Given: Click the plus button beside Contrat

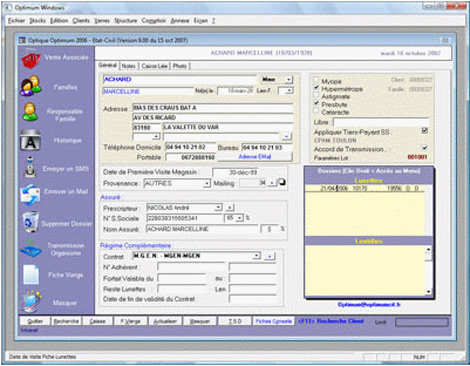Looking at the screenshot, I should pos(270,256).
